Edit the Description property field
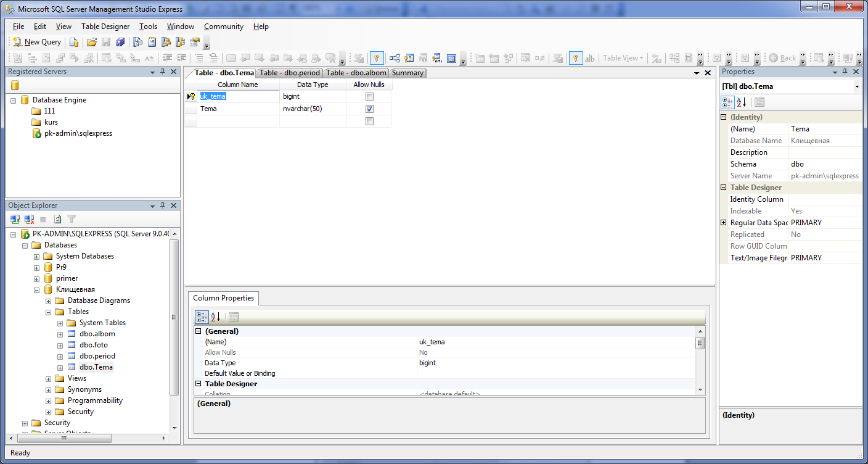 [x=825, y=152]
